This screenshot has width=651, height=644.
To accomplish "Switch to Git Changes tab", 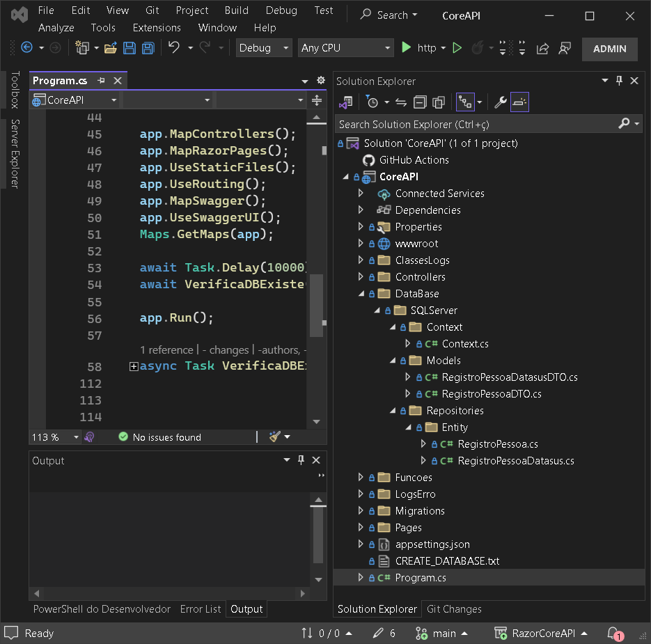I will [x=454, y=608].
